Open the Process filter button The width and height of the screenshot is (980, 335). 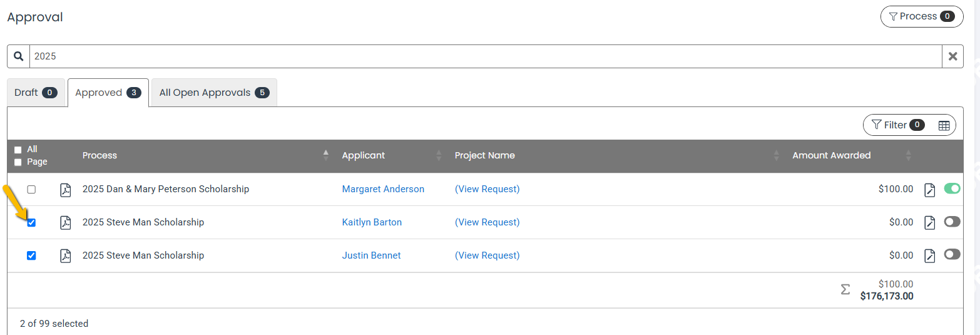pos(922,17)
